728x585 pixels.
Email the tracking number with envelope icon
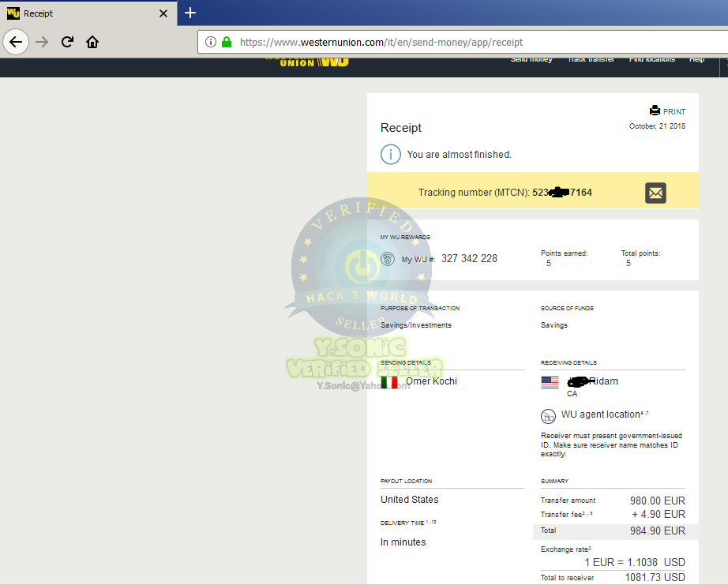click(655, 193)
